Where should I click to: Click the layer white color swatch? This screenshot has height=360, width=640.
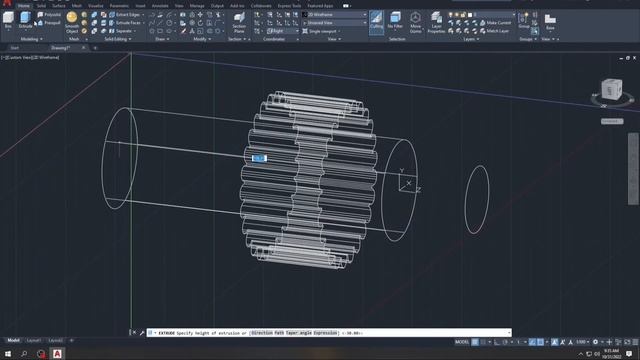point(470,15)
